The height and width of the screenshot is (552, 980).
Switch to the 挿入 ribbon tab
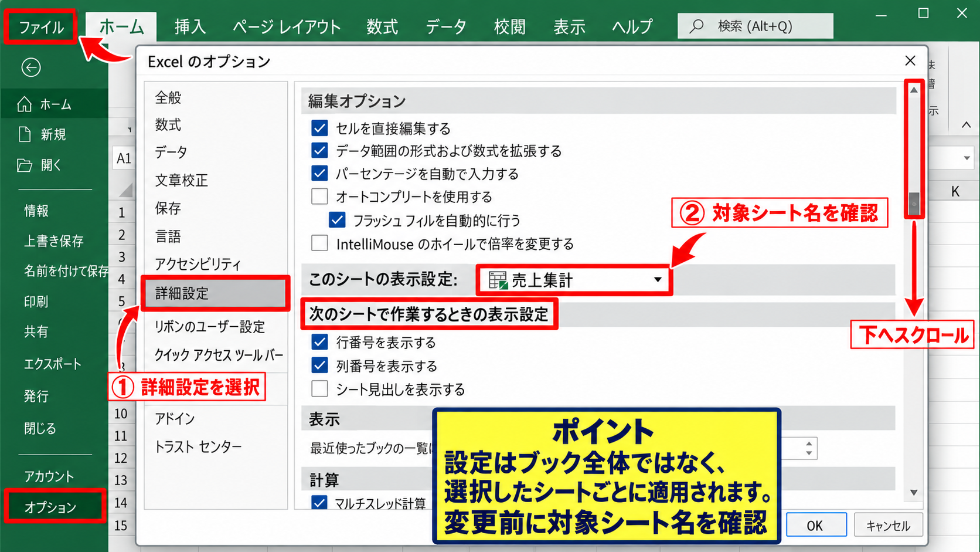coord(190,26)
